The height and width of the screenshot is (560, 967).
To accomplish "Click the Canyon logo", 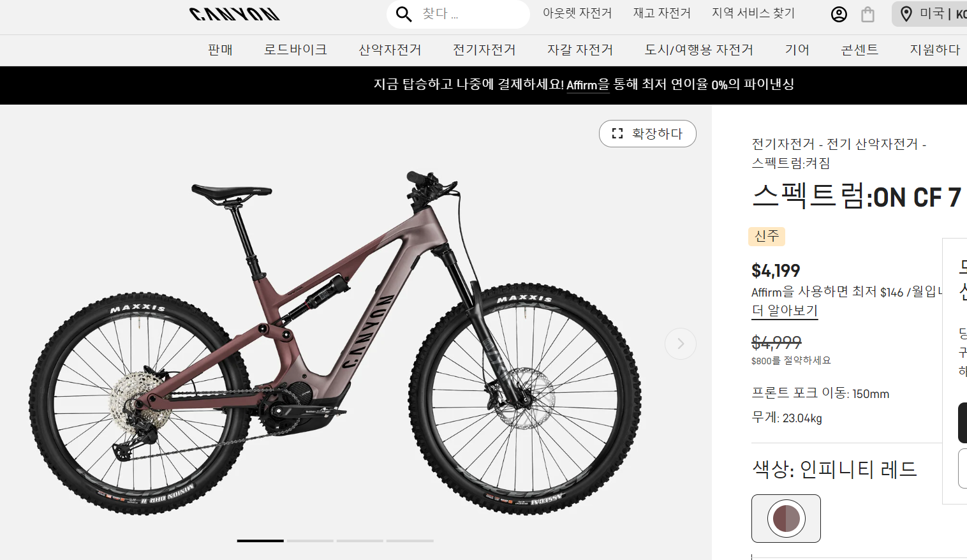I will pos(235,14).
